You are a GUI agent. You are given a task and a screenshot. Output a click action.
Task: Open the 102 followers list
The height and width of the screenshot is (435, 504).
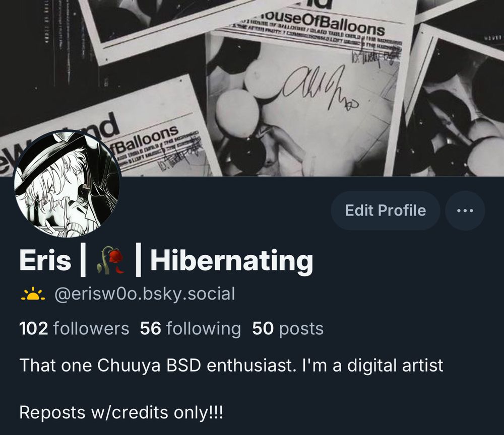pos(74,329)
